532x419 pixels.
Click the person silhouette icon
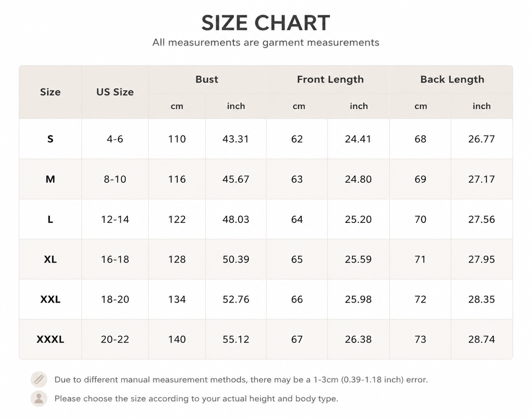tap(39, 399)
